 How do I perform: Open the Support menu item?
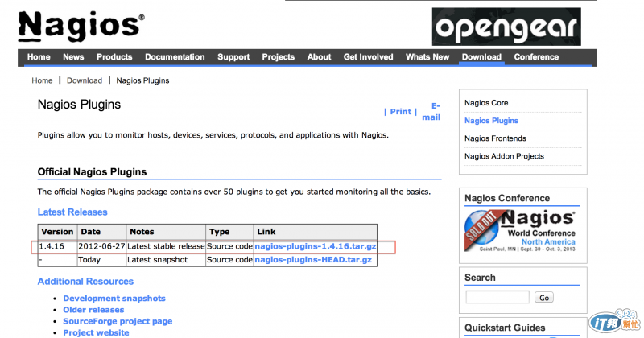point(233,57)
